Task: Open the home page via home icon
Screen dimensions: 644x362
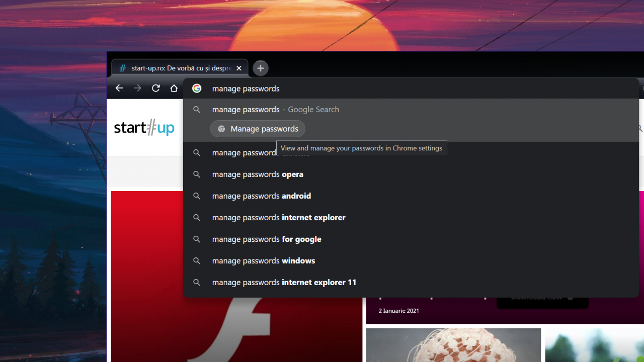Action: (x=174, y=88)
